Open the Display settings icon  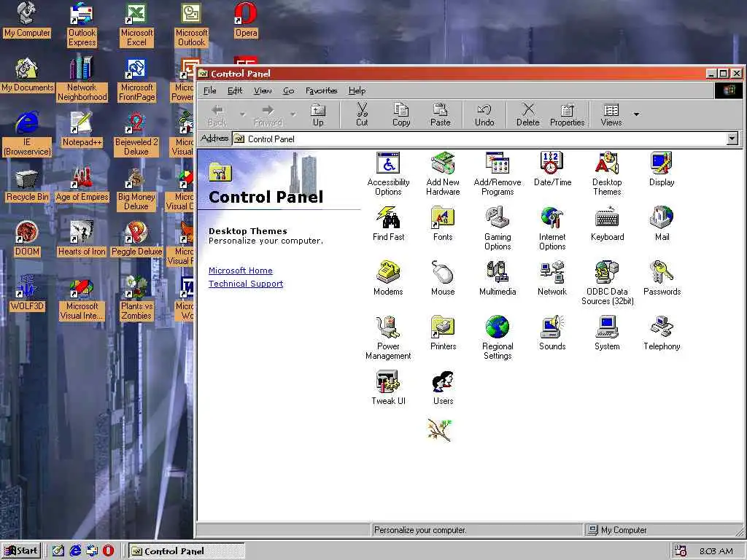[662, 169]
